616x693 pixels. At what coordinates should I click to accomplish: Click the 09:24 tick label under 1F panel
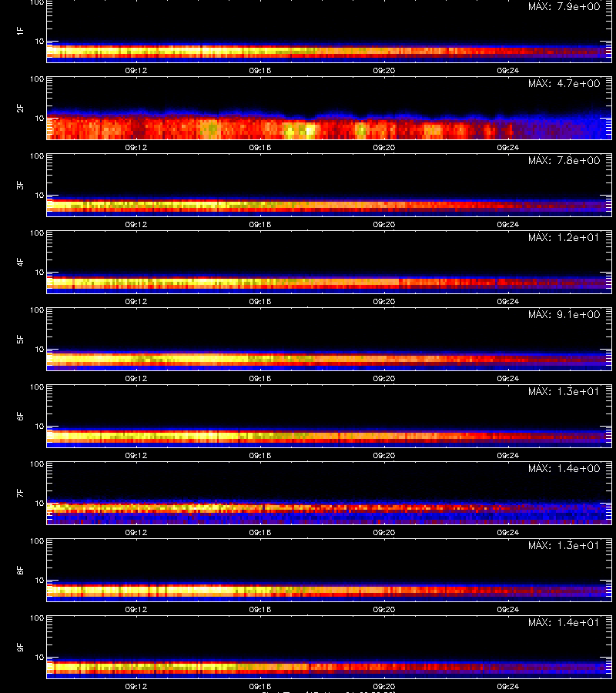(508, 70)
